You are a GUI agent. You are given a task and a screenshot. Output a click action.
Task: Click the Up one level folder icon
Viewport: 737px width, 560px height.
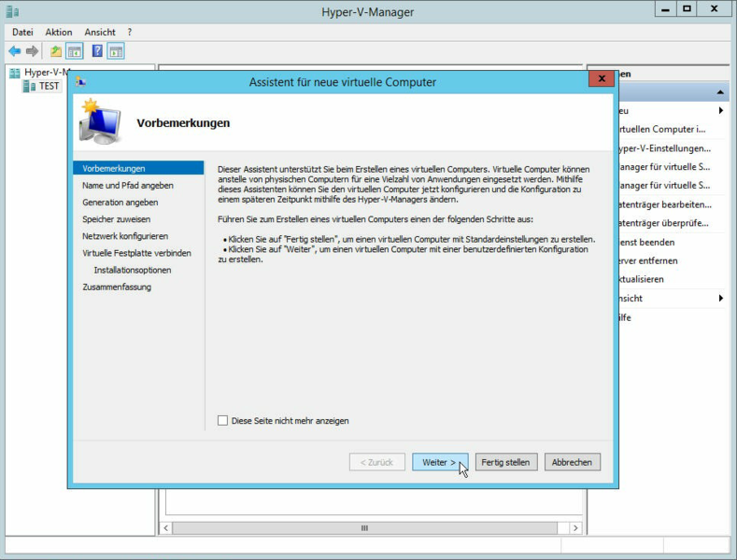[56, 50]
